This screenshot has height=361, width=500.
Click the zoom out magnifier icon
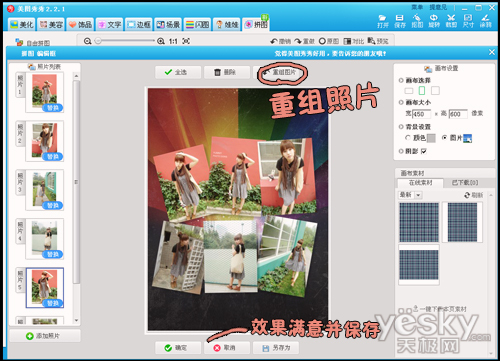[x=87, y=41]
